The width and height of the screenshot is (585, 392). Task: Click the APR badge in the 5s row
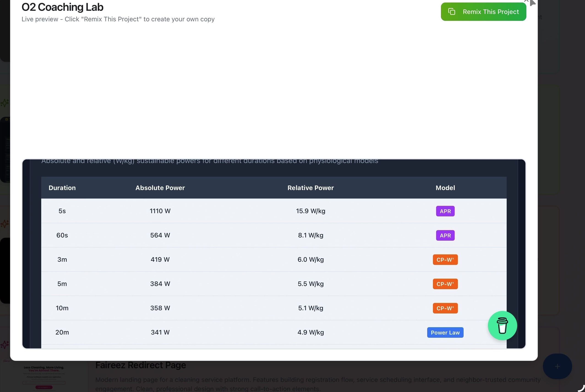(x=445, y=211)
